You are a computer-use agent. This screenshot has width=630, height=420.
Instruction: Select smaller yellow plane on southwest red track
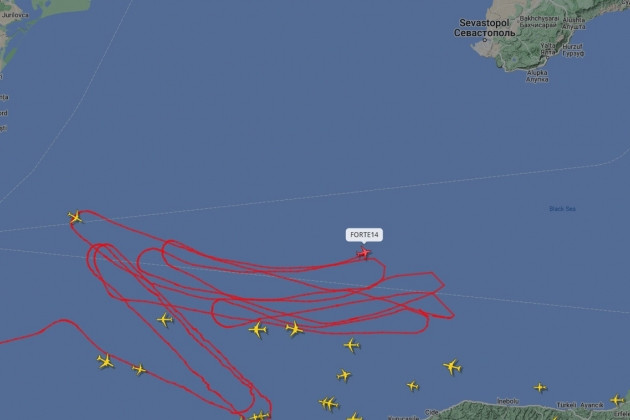pos(139,369)
